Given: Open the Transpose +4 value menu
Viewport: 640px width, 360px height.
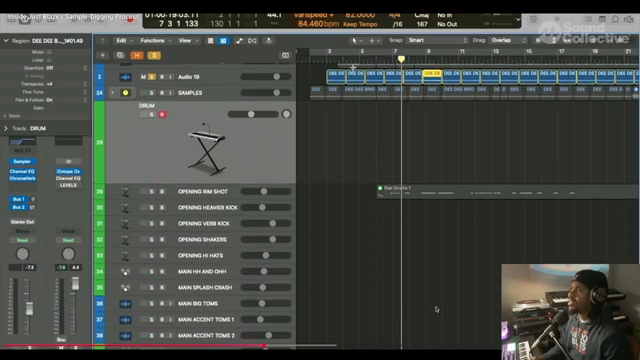Looking at the screenshot, I should [x=66, y=84].
